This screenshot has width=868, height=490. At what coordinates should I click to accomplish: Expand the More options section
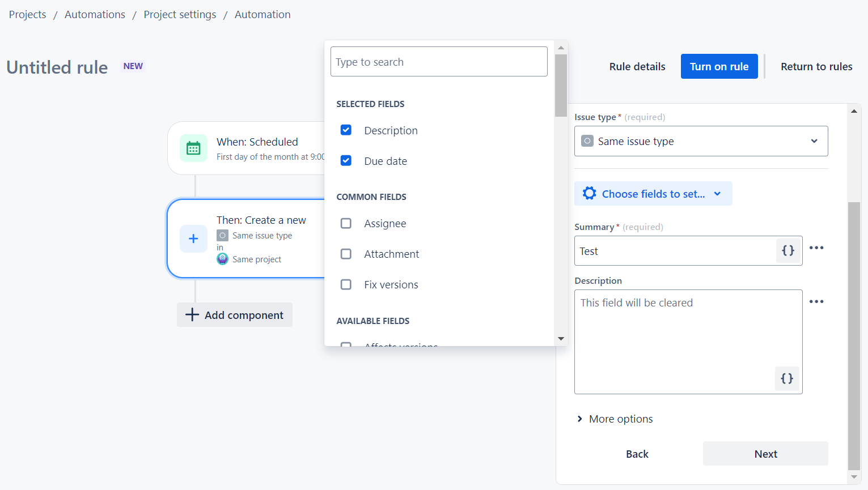click(x=615, y=419)
